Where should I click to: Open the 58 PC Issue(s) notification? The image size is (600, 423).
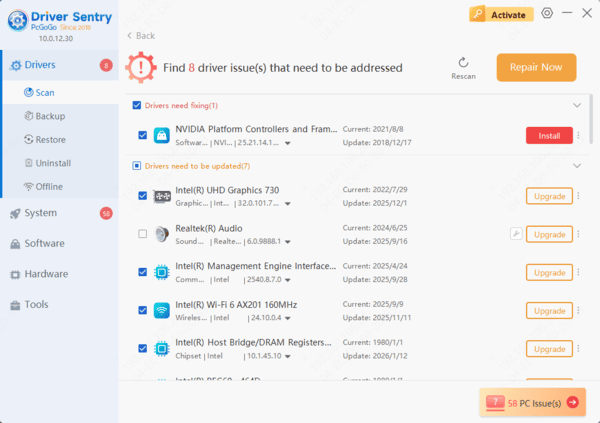tap(532, 402)
